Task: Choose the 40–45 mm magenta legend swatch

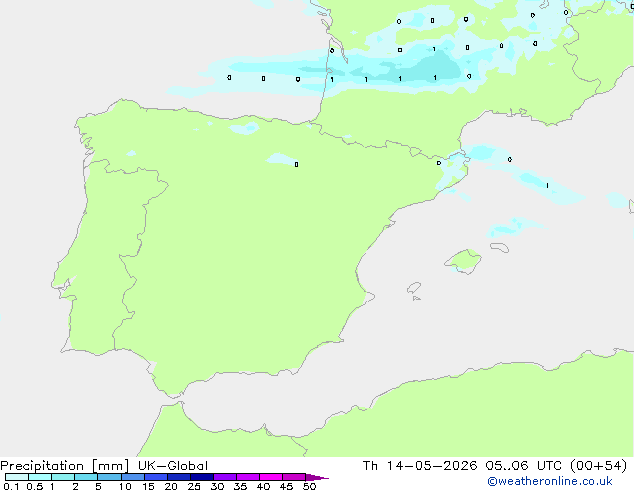Action: pos(271,477)
